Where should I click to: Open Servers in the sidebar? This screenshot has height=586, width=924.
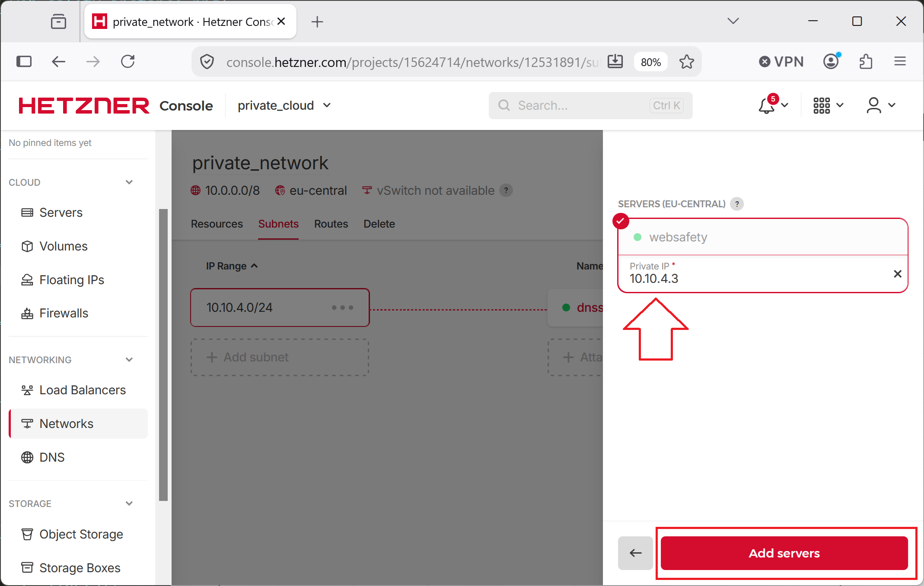pyautogui.click(x=78, y=212)
